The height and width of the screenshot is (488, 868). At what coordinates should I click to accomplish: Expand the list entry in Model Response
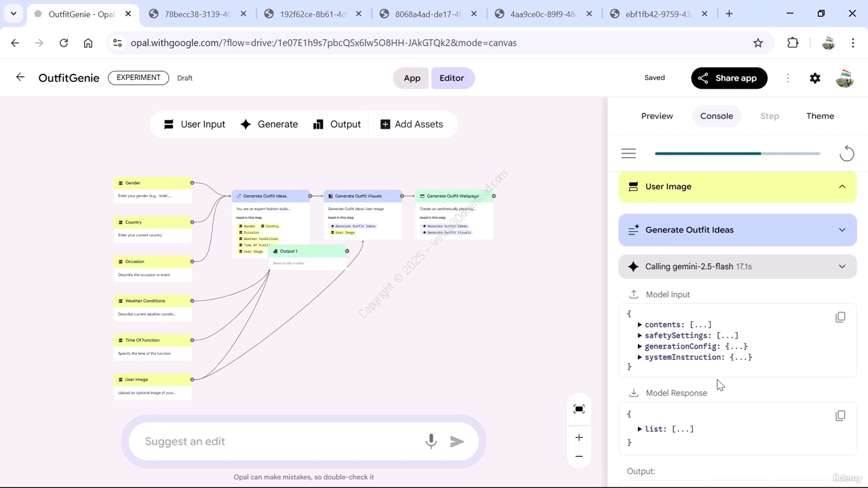pyautogui.click(x=639, y=429)
